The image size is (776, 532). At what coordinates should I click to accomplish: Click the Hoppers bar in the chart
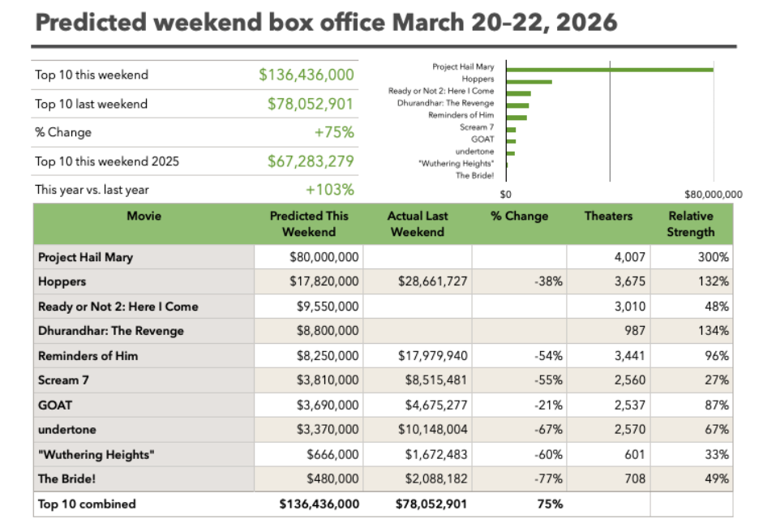[529, 81]
